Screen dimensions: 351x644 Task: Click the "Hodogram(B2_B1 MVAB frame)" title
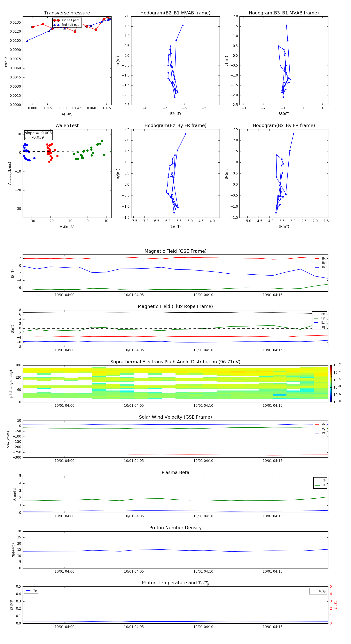[175, 13]
